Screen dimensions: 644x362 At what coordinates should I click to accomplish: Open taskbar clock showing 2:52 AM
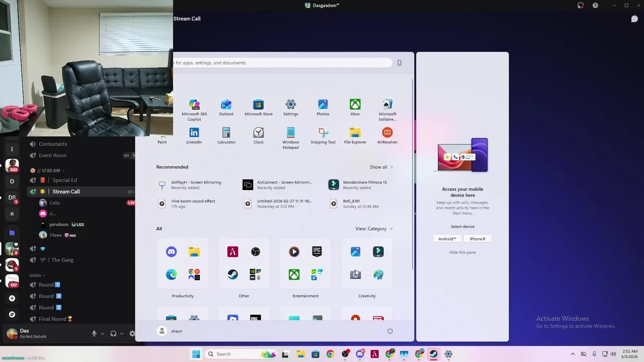(x=630, y=354)
